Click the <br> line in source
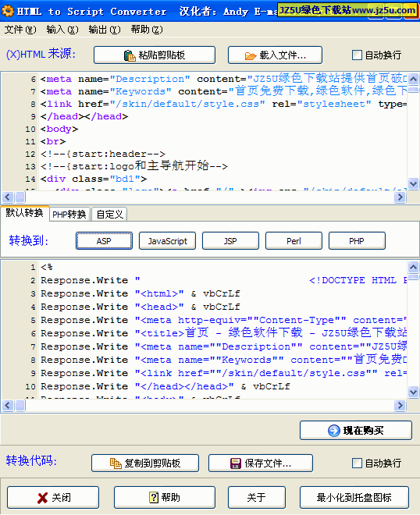This screenshot has height=515, width=420. pyautogui.click(x=53, y=141)
